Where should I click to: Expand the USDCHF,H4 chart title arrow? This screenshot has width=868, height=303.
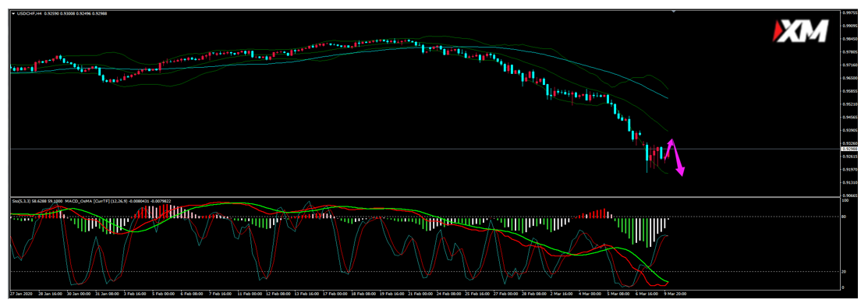point(13,13)
